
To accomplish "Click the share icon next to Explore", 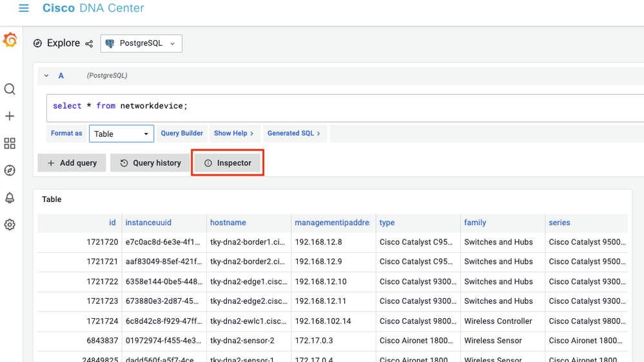I will (89, 43).
